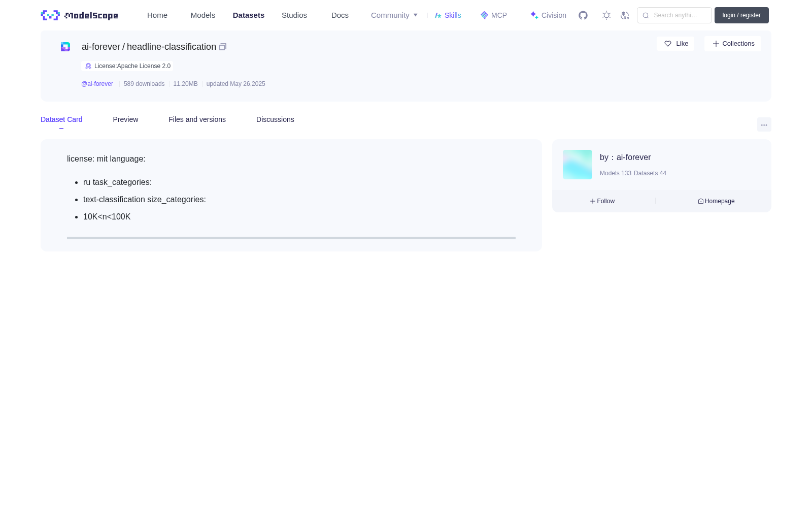Focus the Search anything input field
The height and width of the screenshot is (508, 812).
coord(674,15)
